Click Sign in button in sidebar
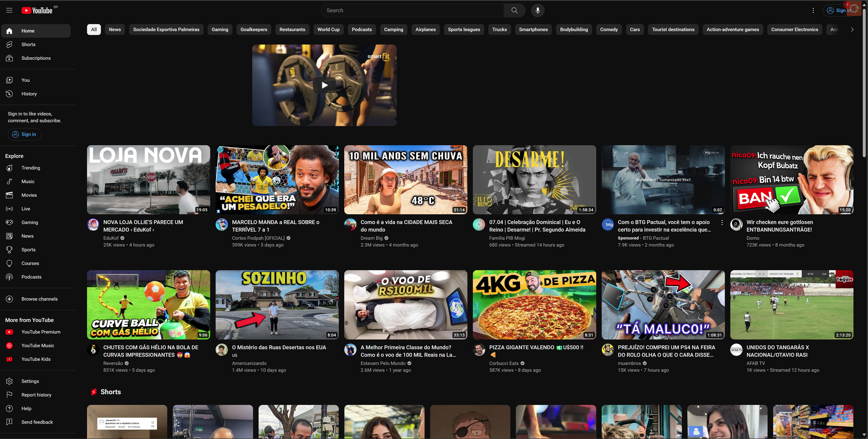This screenshot has width=868, height=439. click(24, 135)
